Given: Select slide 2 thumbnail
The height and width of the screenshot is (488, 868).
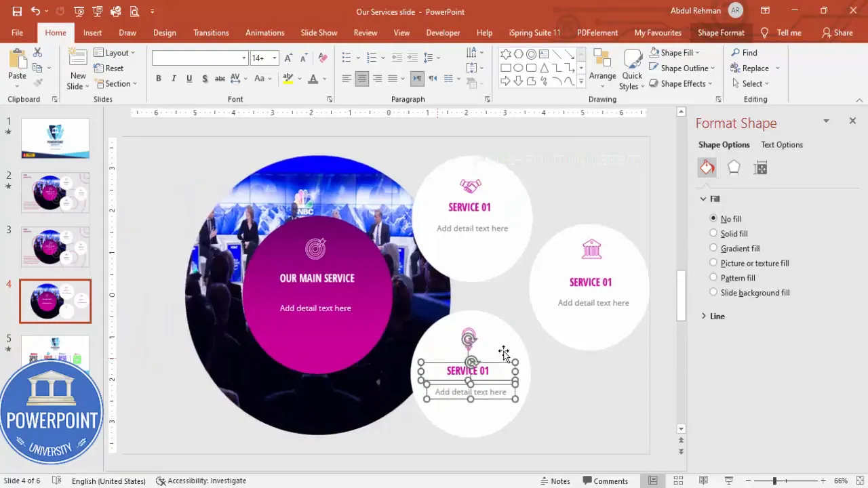Looking at the screenshot, I should [x=55, y=192].
